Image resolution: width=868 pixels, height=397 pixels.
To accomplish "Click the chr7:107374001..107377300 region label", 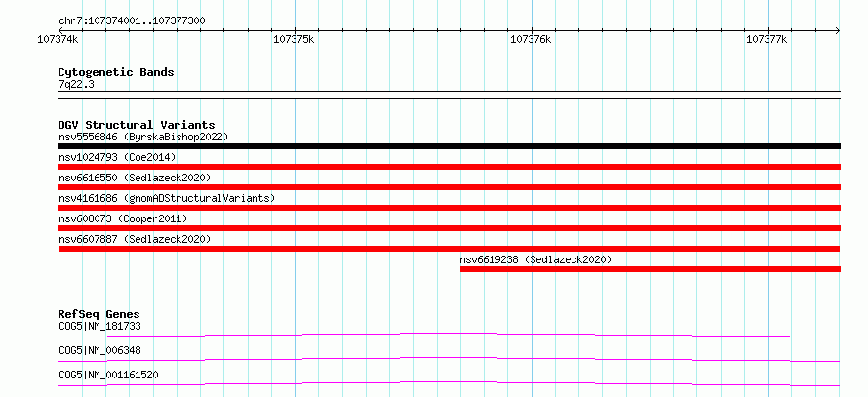I will coord(132,21).
